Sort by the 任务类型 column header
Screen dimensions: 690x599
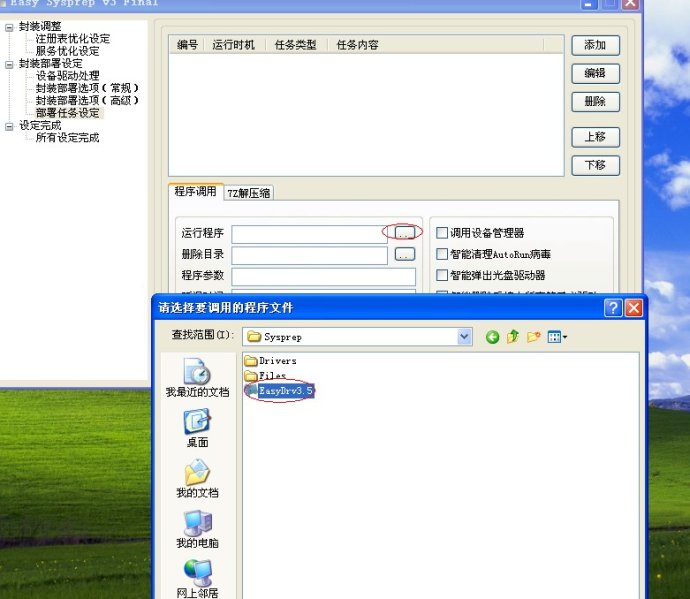click(296, 45)
